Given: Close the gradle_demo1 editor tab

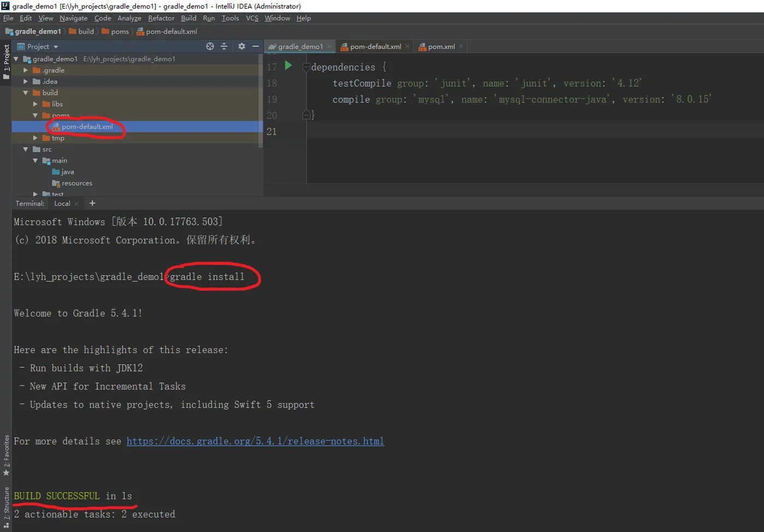Looking at the screenshot, I should pyautogui.click(x=329, y=46).
